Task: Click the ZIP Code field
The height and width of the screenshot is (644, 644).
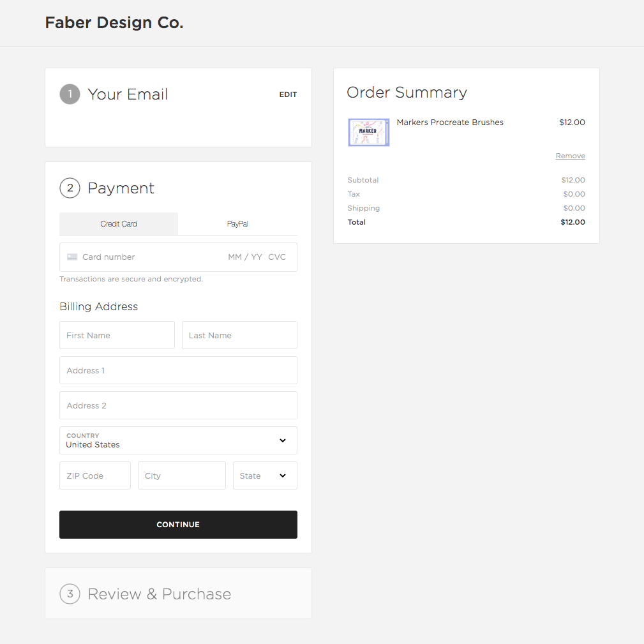Action: coord(95,476)
